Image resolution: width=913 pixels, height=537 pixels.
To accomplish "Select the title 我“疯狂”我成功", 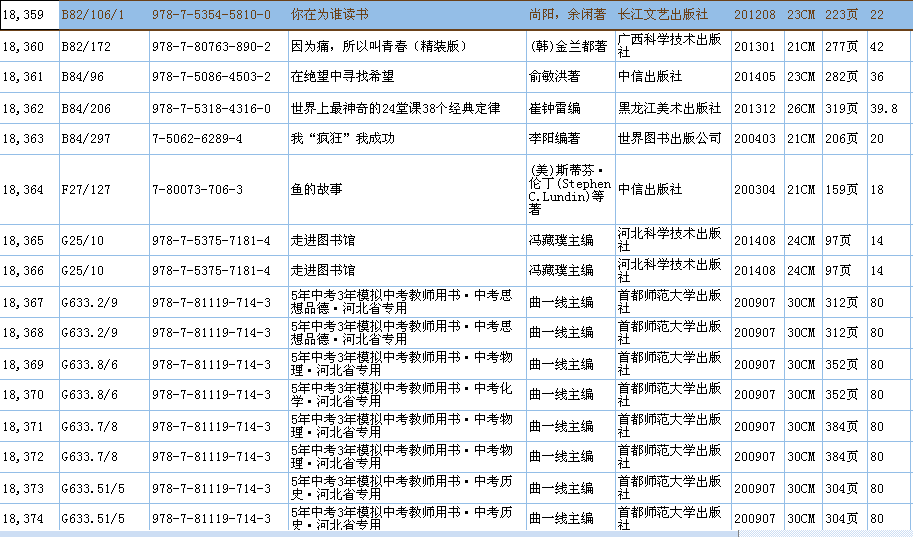I will 407,139.
